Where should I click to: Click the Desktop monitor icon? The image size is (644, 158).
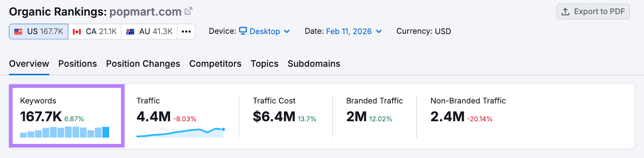click(x=243, y=31)
